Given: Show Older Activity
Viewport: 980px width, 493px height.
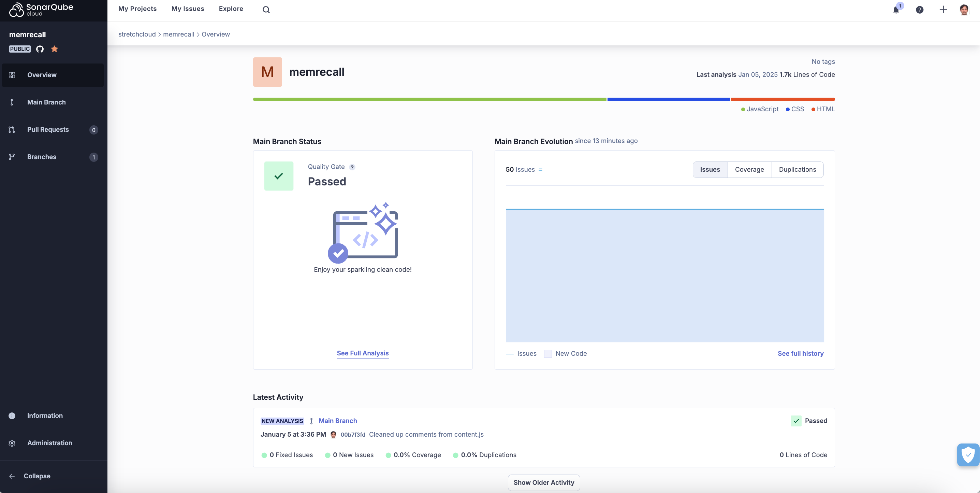Looking at the screenshot, I should (544, 482).
